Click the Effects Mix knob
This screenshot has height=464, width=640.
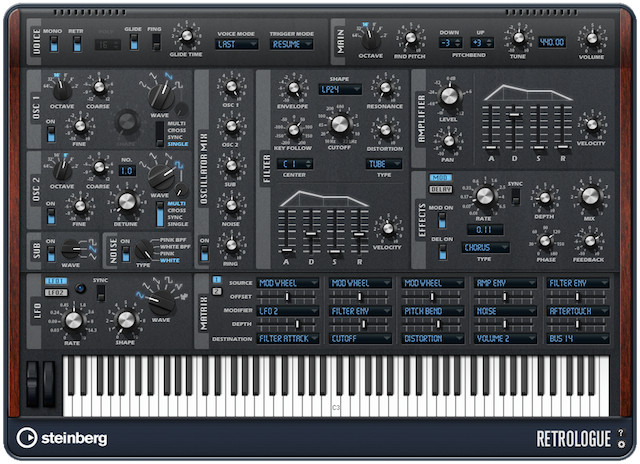(x=589, y=196)
